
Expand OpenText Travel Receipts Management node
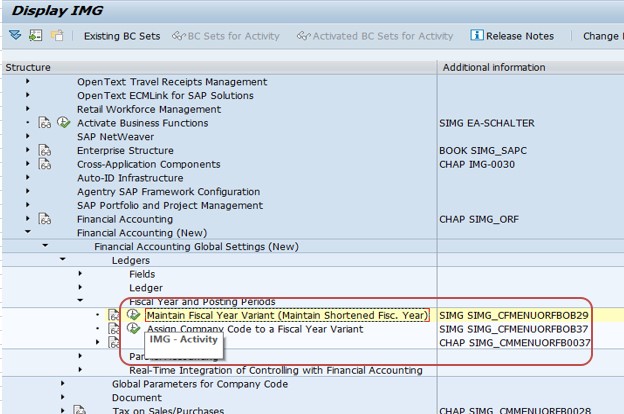tap(27, 81)
